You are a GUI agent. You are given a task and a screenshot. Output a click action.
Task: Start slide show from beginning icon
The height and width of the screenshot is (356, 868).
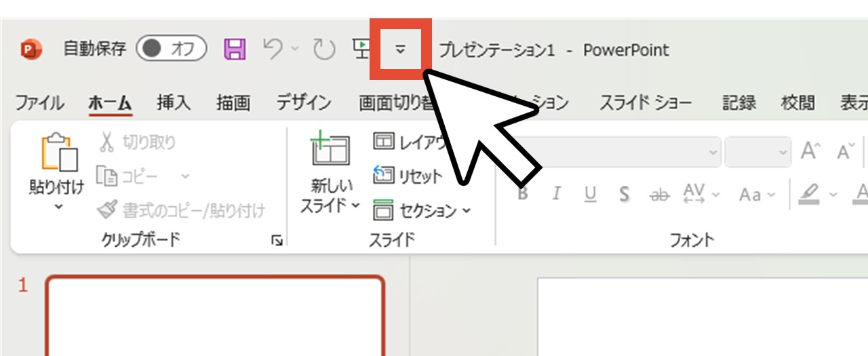click(x=361, y=48)
